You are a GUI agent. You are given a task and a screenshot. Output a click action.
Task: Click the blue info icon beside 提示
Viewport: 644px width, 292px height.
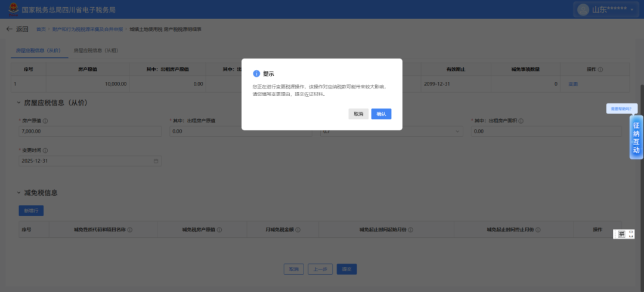(256, 73)
